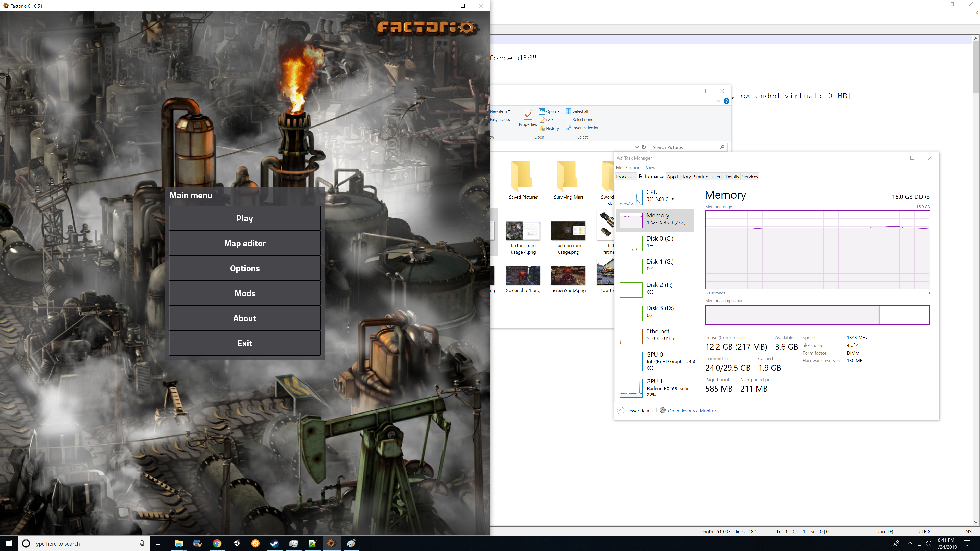The height and width of the screenshot is (551, 980).
Task: Open Map editor in the Factorio menu
Action: pos(245,243)
